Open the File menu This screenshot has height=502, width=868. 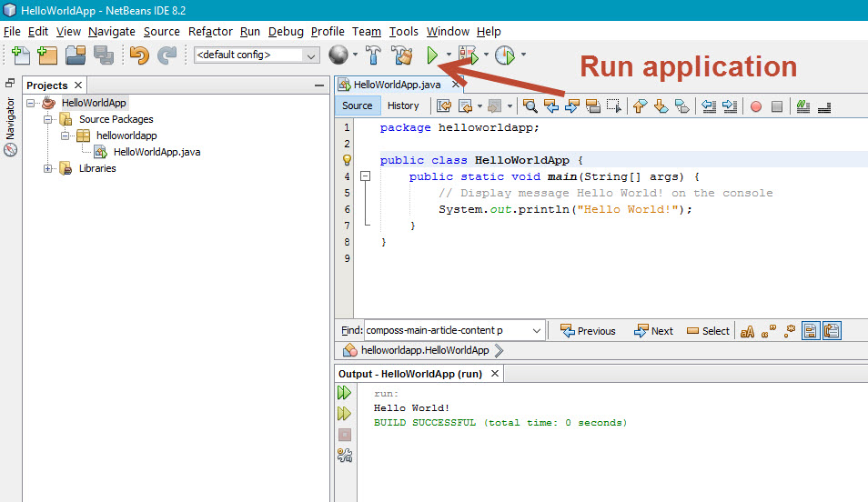(12, 32)
